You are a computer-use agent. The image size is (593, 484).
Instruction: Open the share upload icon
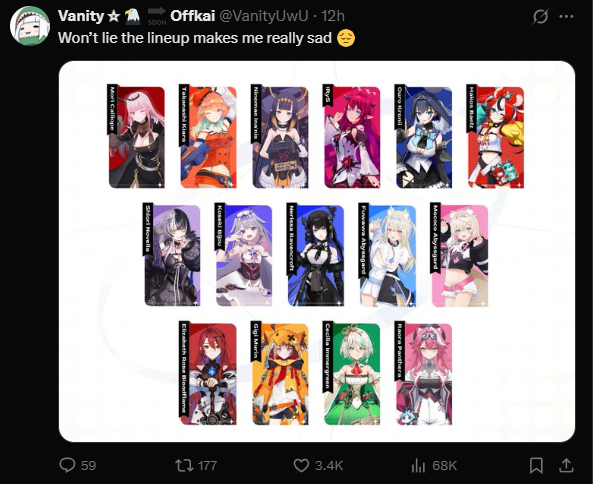566,465
